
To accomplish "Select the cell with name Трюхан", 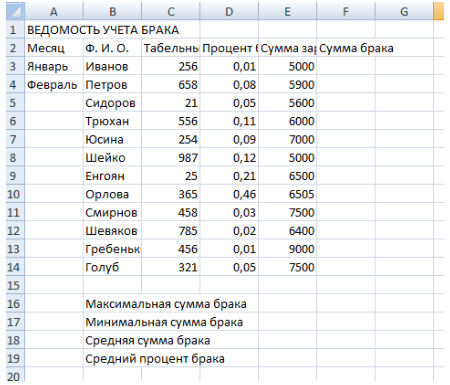I will [112, 121].
